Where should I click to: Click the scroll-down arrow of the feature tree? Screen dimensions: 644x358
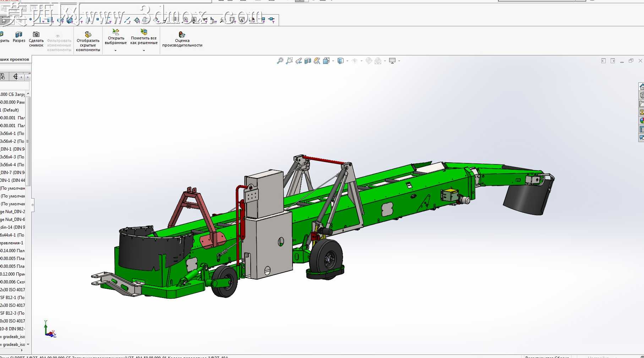click(x=28, y=344)
